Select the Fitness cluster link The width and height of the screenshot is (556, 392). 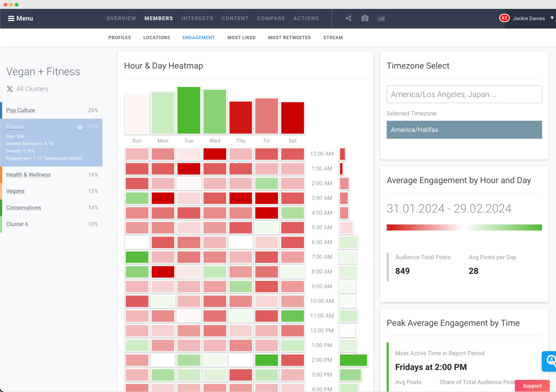pos(15,127)
